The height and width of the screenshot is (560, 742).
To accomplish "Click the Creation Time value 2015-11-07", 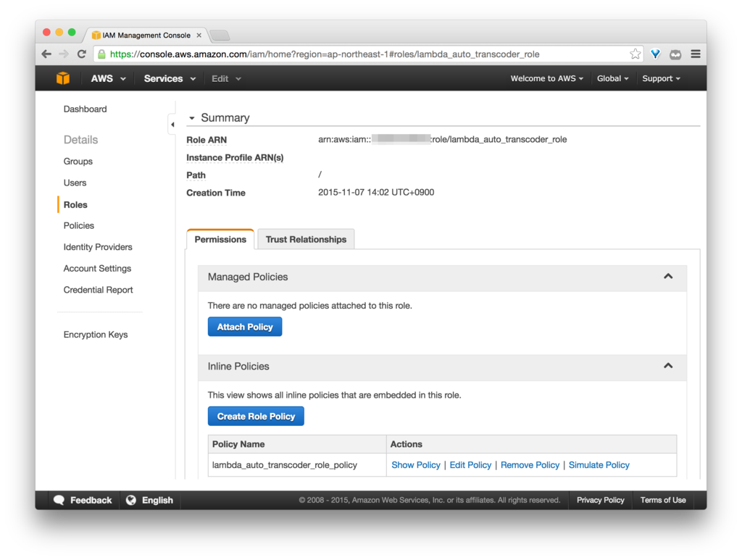I will click(376, 193).
